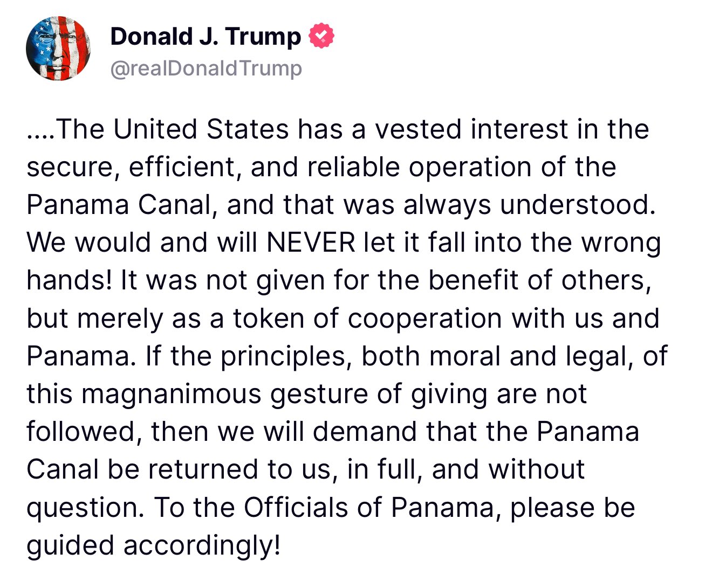Click the red verified checkmark badge
Screen dimensions: 712x588
pyautogui.click(x=321, y=36)
